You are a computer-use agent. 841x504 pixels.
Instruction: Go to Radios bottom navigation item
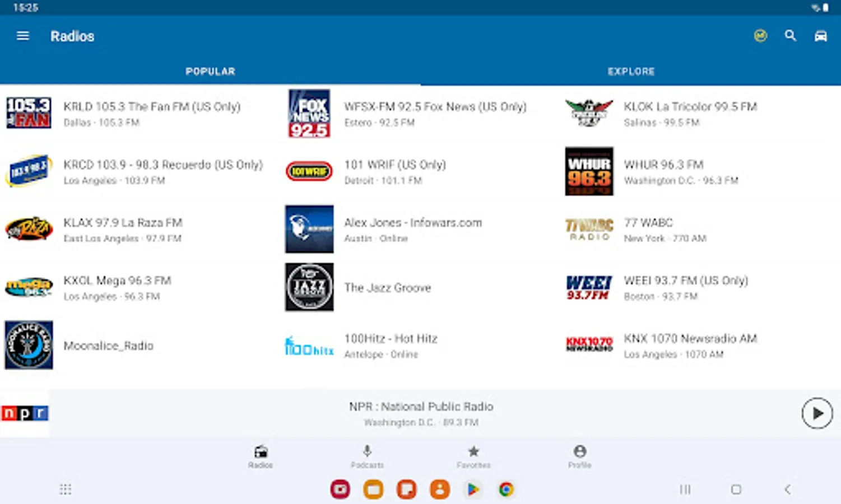261,456
